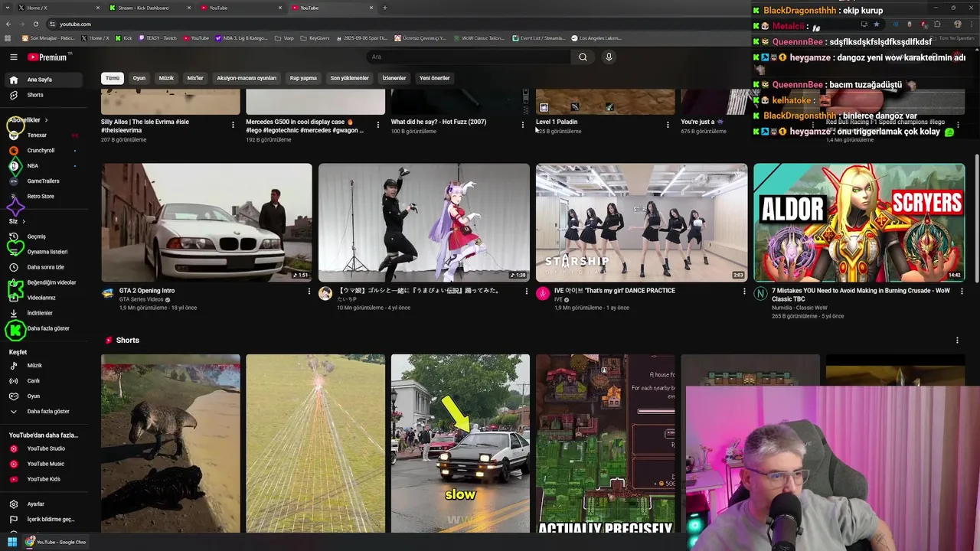
Task: Launch YouTube Kids from sidebar
Action: click(43, 479)
